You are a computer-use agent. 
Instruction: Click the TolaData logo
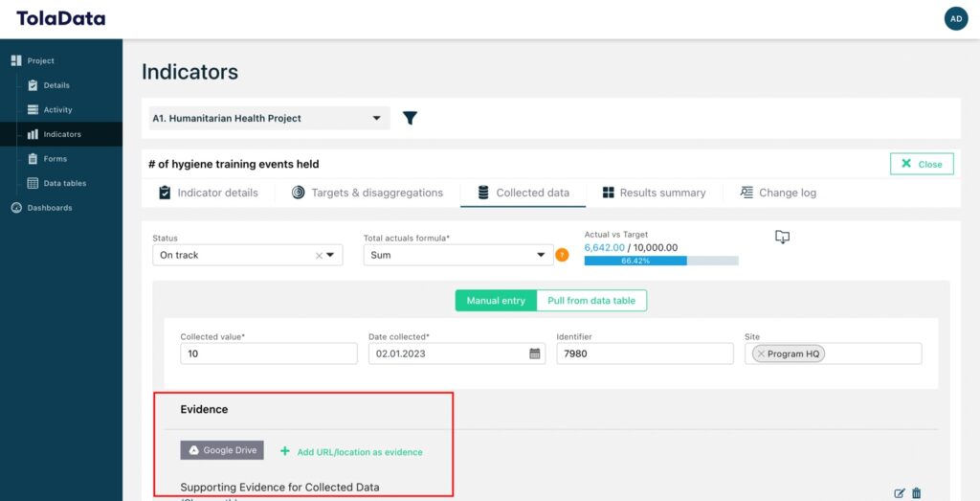(x=60, y=19)
